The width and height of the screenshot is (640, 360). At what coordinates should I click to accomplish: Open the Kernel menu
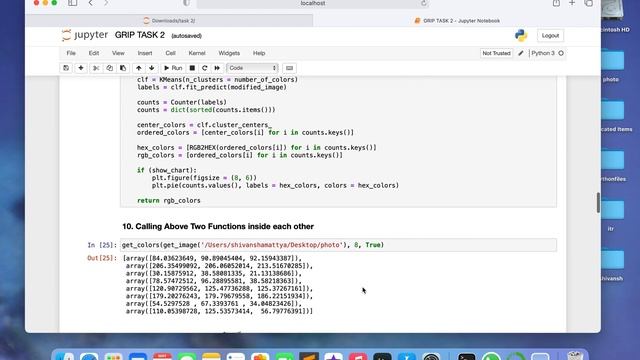tap(197, 53)
